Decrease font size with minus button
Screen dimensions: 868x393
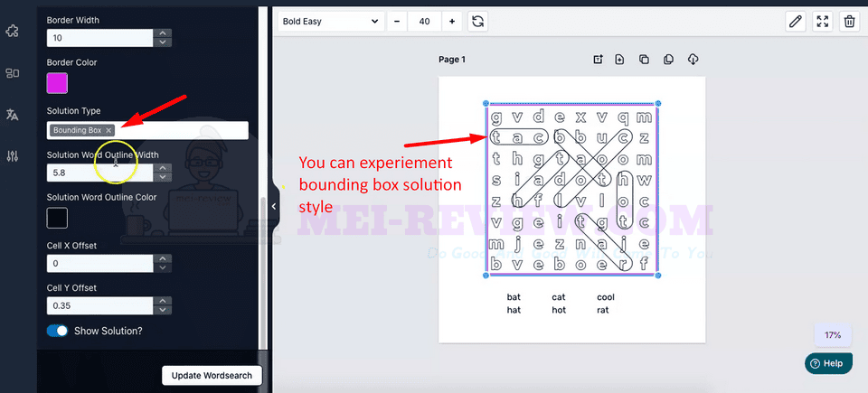pyautogui.click(x=397, y=22)
